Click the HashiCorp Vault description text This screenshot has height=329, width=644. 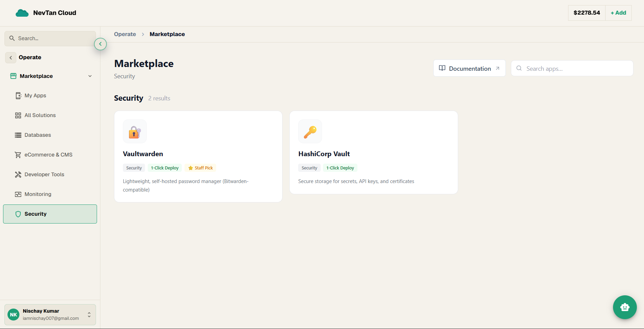click(356, 181)
